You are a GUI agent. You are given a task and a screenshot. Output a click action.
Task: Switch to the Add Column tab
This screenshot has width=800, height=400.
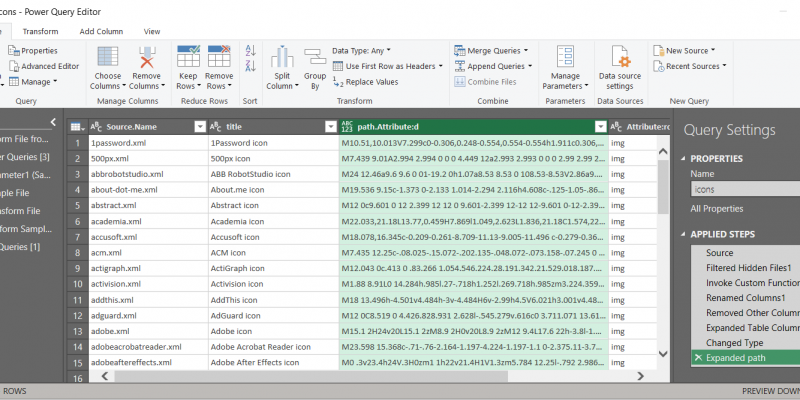pos(101,31)
